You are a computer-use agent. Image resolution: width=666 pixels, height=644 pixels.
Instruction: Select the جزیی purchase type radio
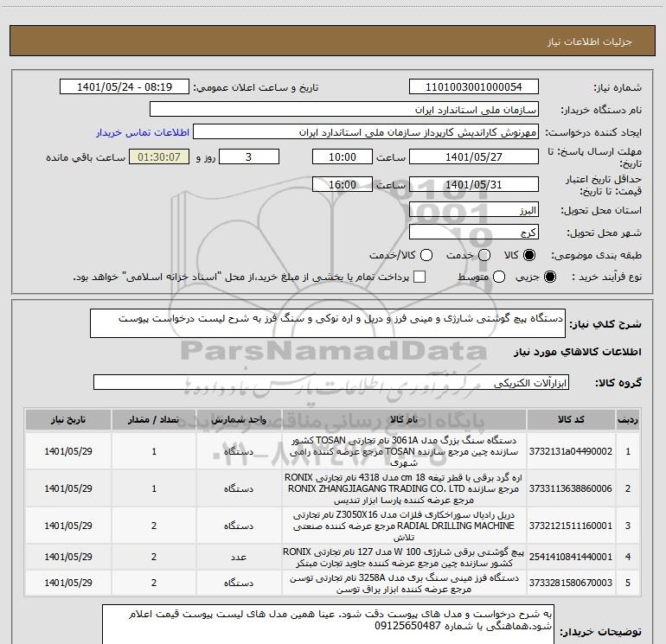tap(549, 277)
